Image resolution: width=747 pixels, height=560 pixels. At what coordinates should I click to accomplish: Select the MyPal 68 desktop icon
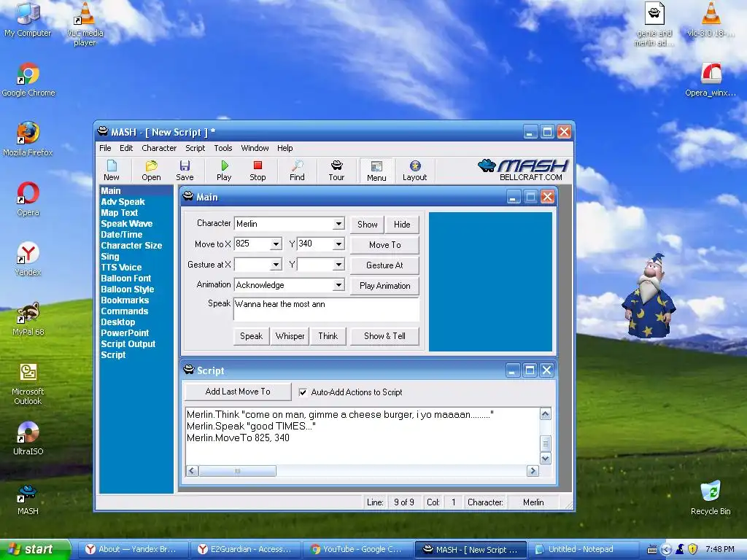click(28, 319)
